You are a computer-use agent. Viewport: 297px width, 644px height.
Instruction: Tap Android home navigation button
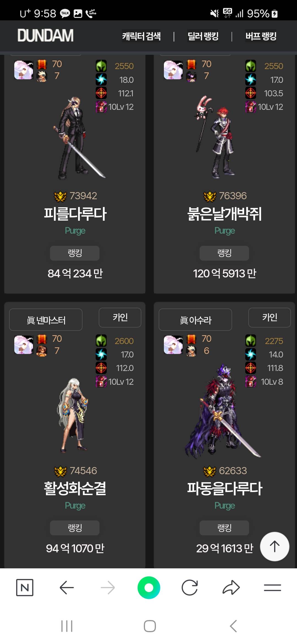pos(150,626)
